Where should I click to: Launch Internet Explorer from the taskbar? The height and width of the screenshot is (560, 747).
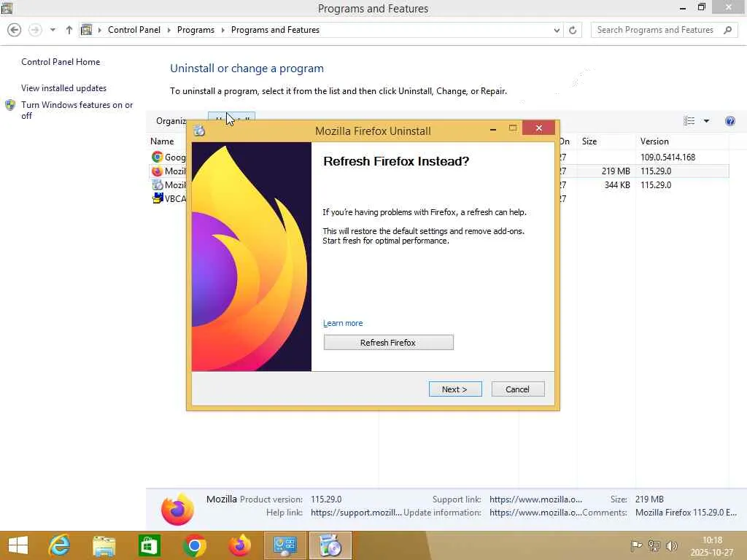click(59, 545)
